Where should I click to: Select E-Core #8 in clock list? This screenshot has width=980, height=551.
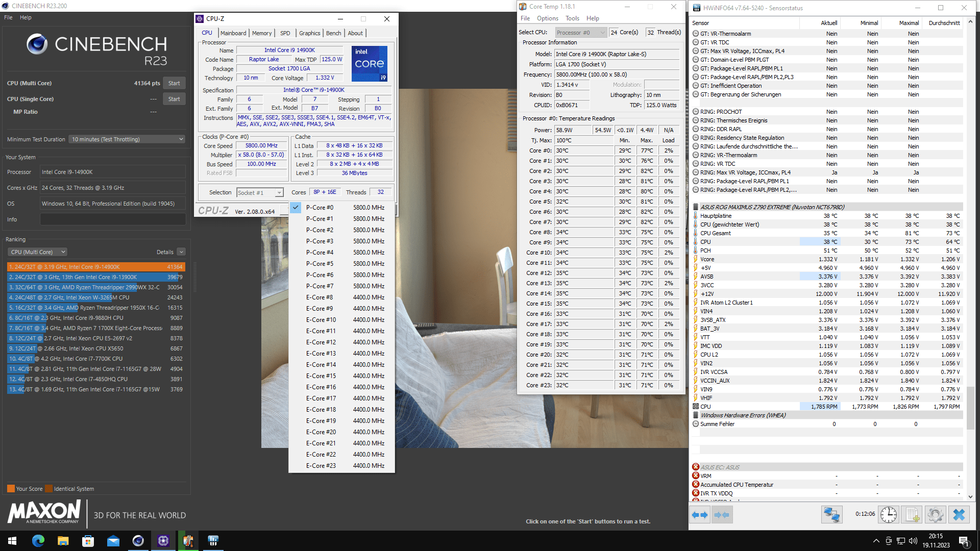[x=341, y=297]
